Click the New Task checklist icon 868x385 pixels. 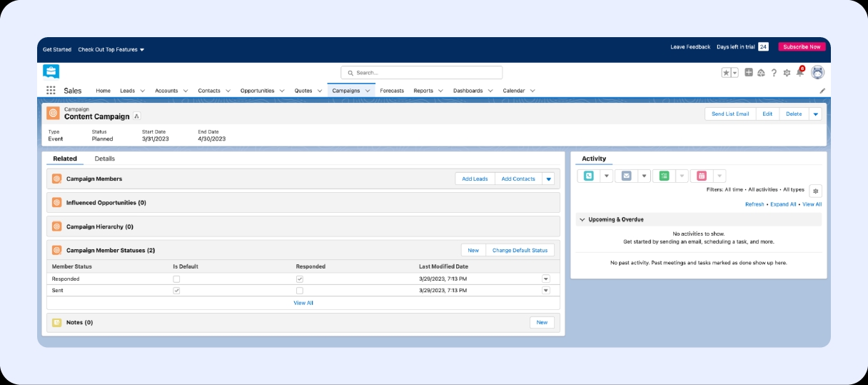pos(664,176)
